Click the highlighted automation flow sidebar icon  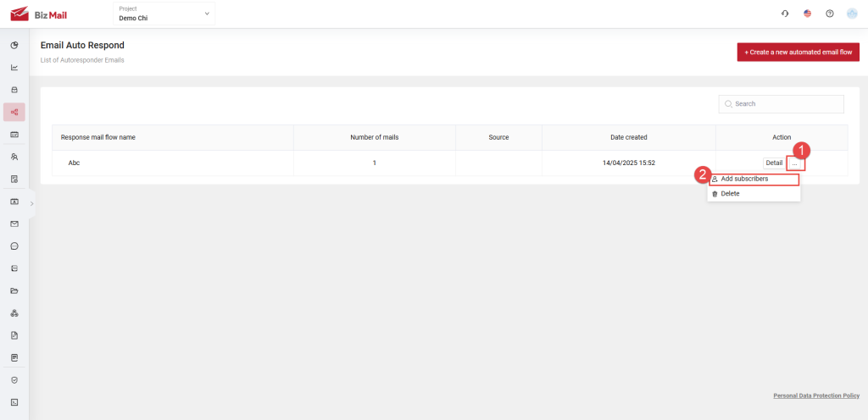tap(14, 112)
